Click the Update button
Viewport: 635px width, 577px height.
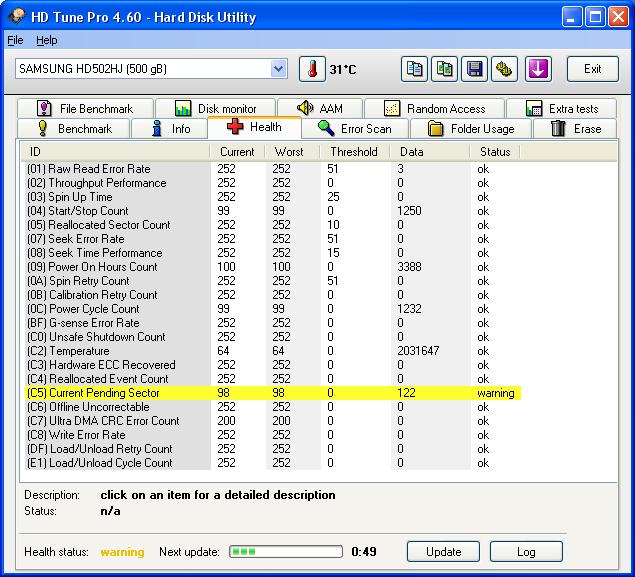pos(443,552)
